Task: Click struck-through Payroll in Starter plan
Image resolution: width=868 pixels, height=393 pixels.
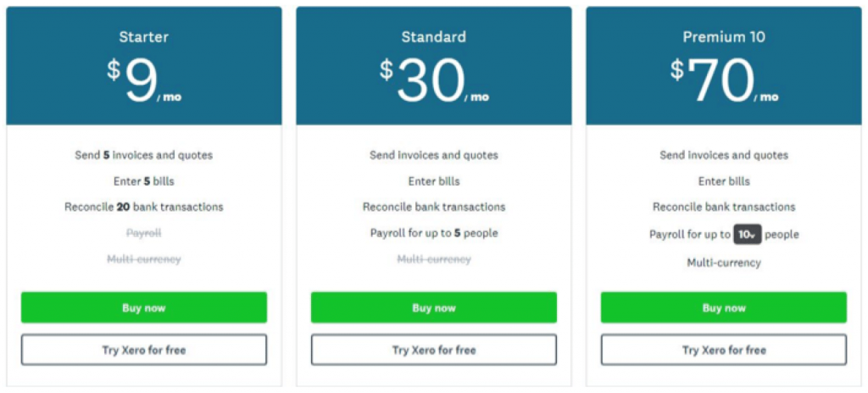Action: (144, 233)
